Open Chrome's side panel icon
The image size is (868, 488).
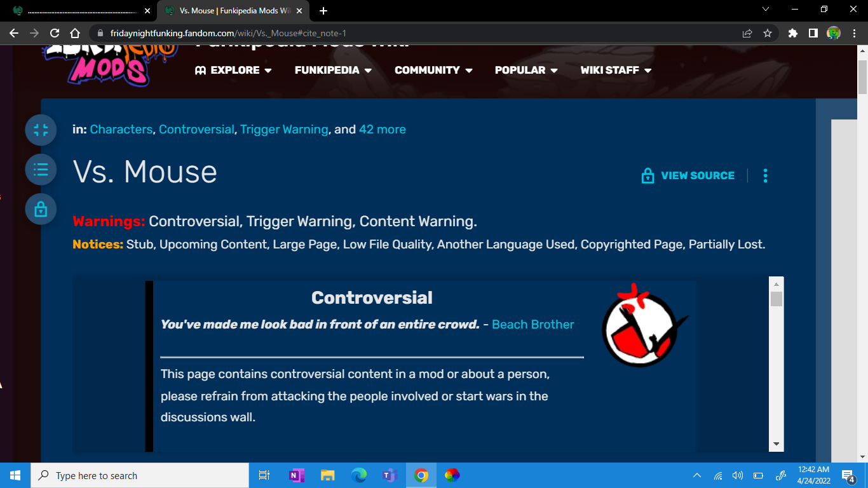(813, 33)
